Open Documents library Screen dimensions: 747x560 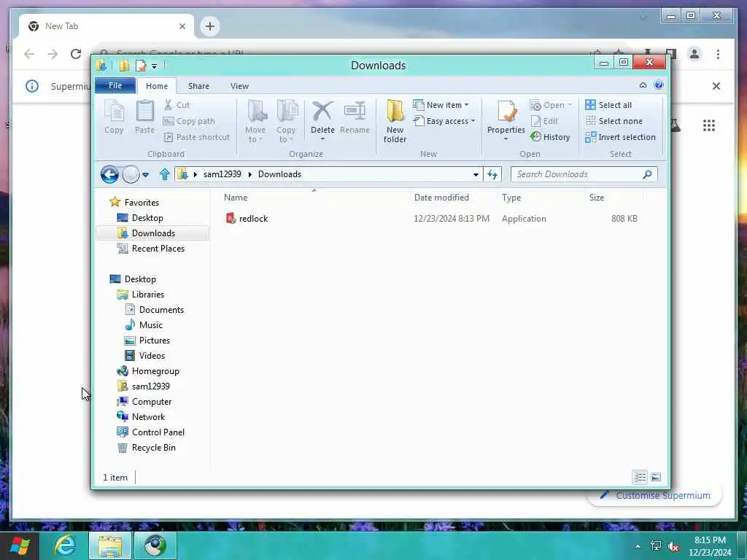pyautogui.click(x=161, y=309)
